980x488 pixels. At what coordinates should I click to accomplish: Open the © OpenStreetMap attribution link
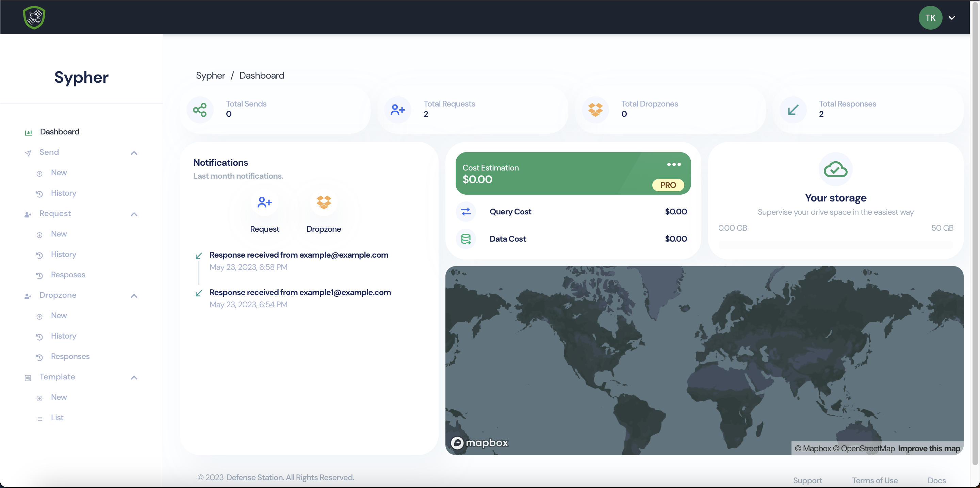(x=864, y=449)
